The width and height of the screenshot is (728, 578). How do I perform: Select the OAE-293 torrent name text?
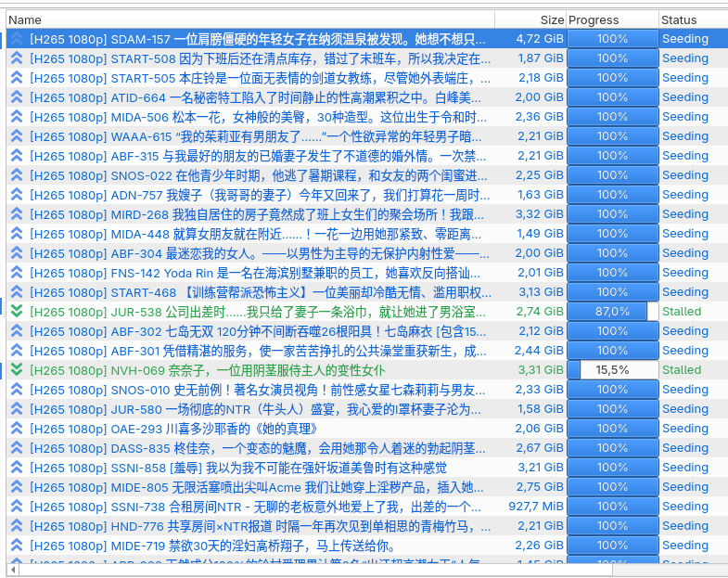pos(173,429)
